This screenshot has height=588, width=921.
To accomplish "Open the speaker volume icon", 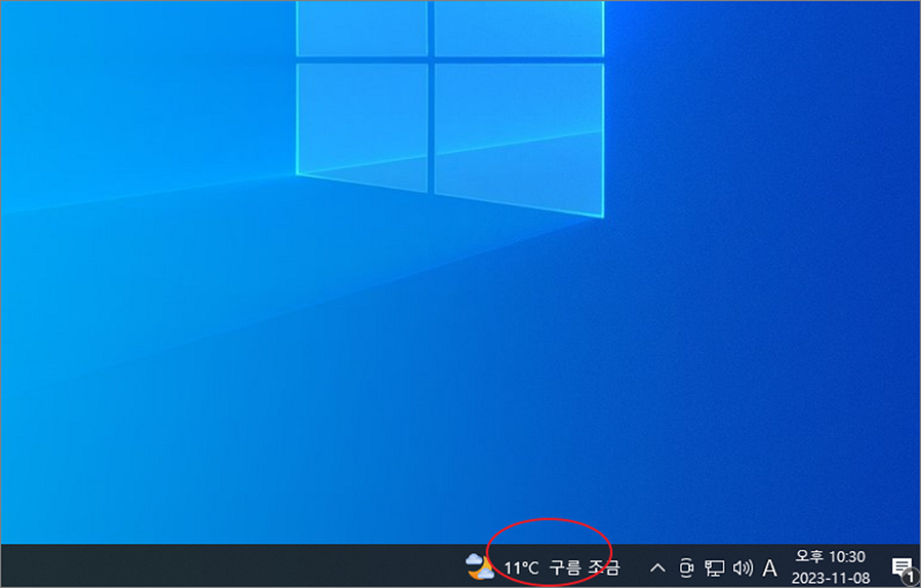I will coord(743,567).
